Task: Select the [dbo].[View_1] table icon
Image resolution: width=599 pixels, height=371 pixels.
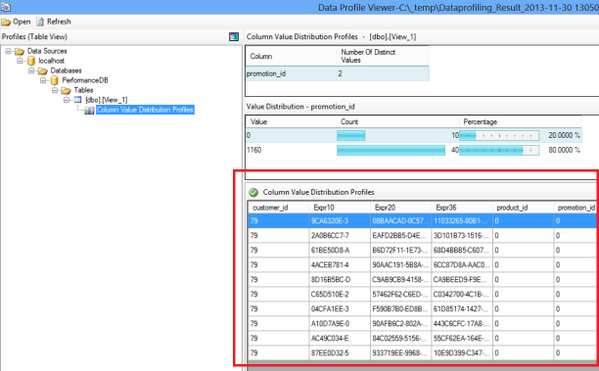Action: [78, 100]
